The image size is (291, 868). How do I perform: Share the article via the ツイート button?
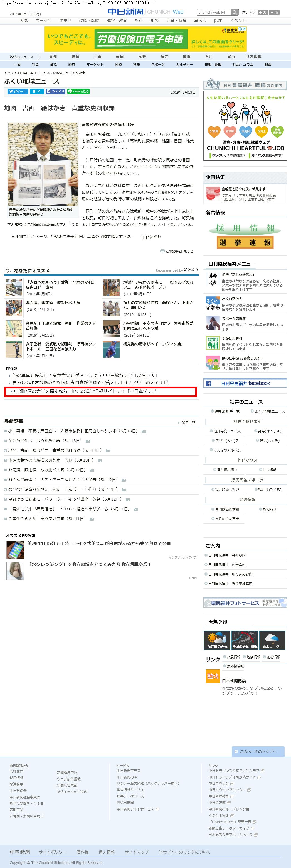point(18,91)
